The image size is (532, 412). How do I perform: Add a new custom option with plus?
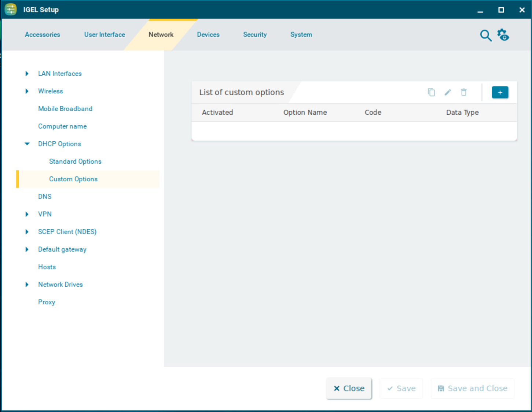tap(500, 92)
